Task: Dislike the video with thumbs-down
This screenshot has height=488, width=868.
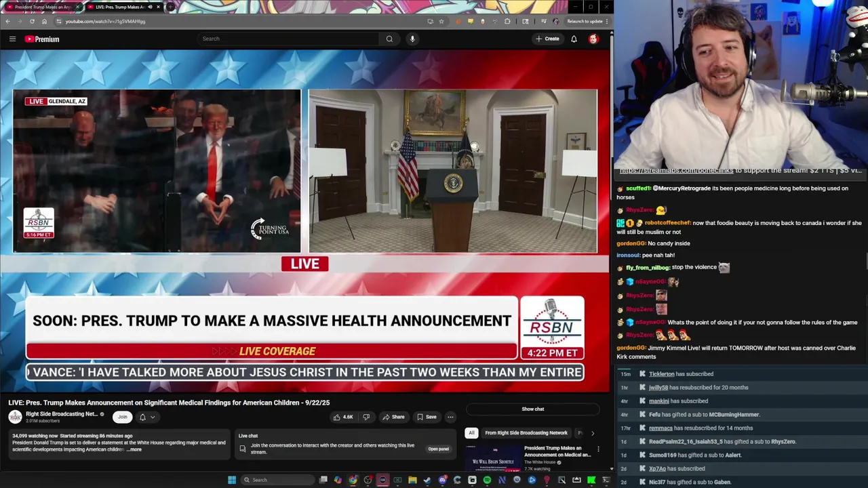Action: tap(366, 417)
